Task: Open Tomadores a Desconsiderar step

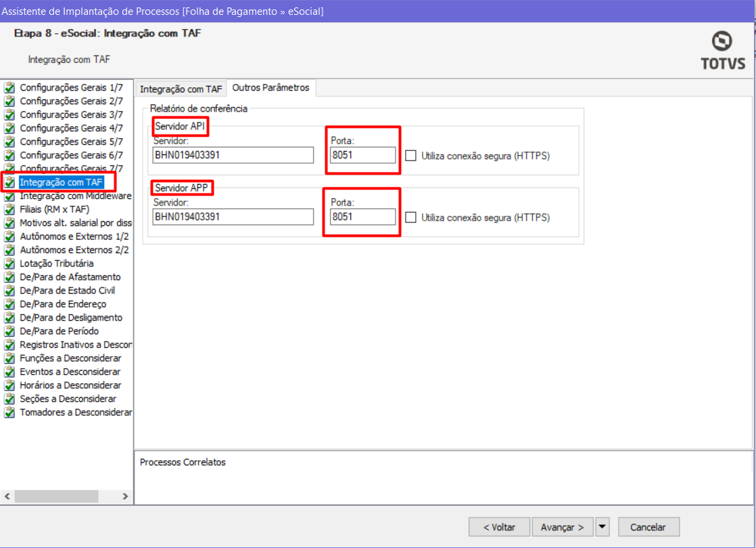Action: [x=76, y=412]
